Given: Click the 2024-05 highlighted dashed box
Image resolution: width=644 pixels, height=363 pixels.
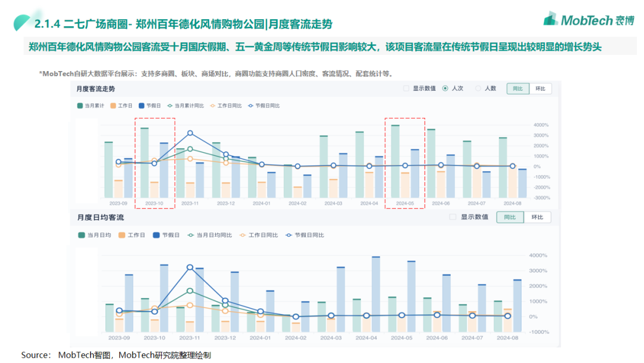Looking at the screenshot, I should (405, 163).
